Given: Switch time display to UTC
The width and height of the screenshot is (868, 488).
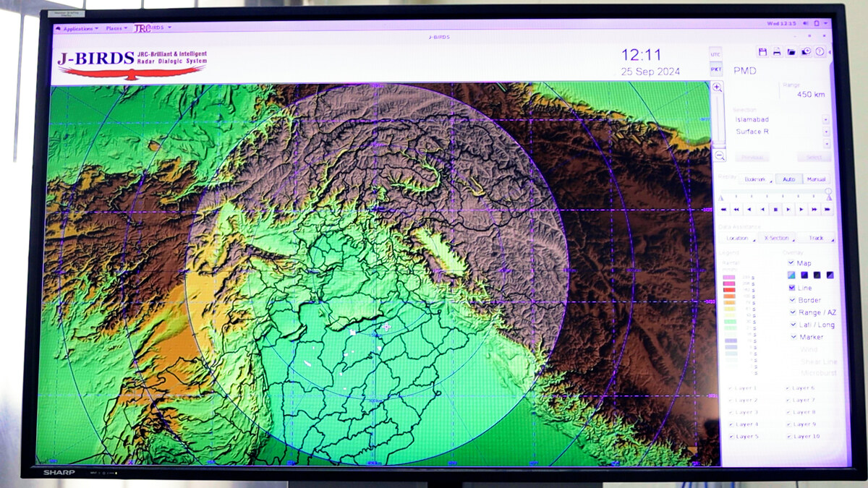Looking at the screenshot, I should 715,54.
